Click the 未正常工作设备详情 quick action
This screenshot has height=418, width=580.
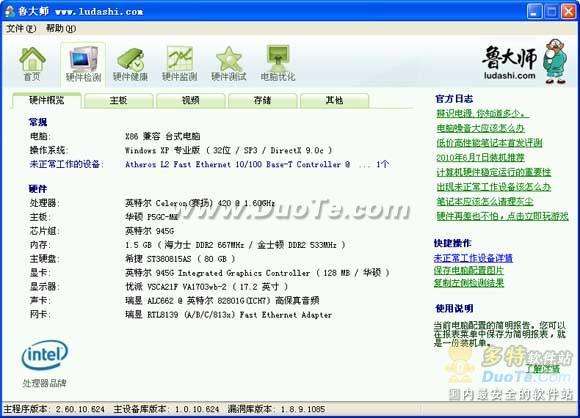pyautogui.click(x=473, y=258)
